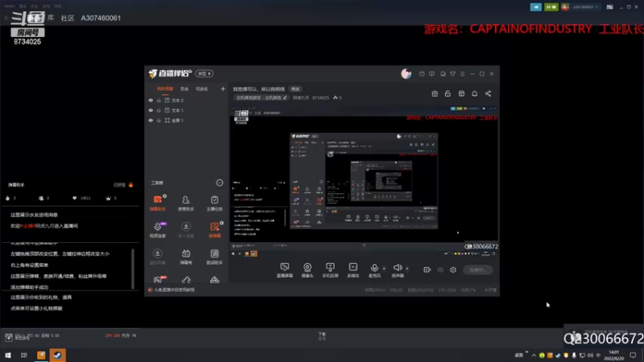Toggle the padlock icon above the preview

coord(448,93)
